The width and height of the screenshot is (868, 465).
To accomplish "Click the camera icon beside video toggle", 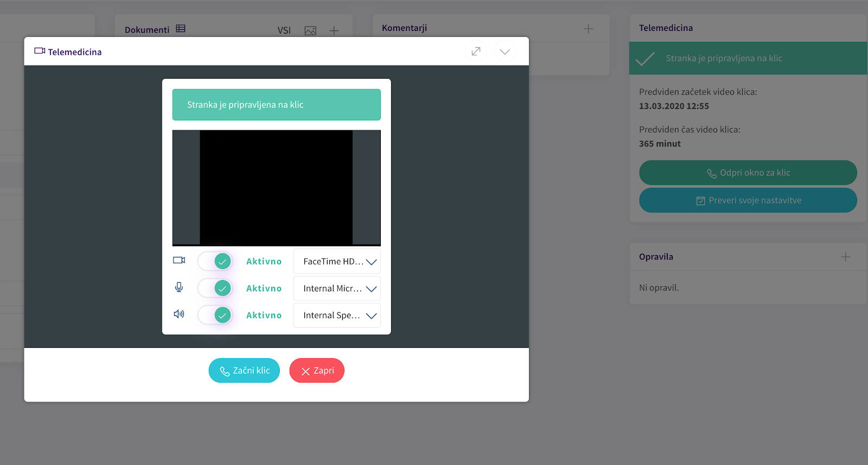I will pos(179,260).
